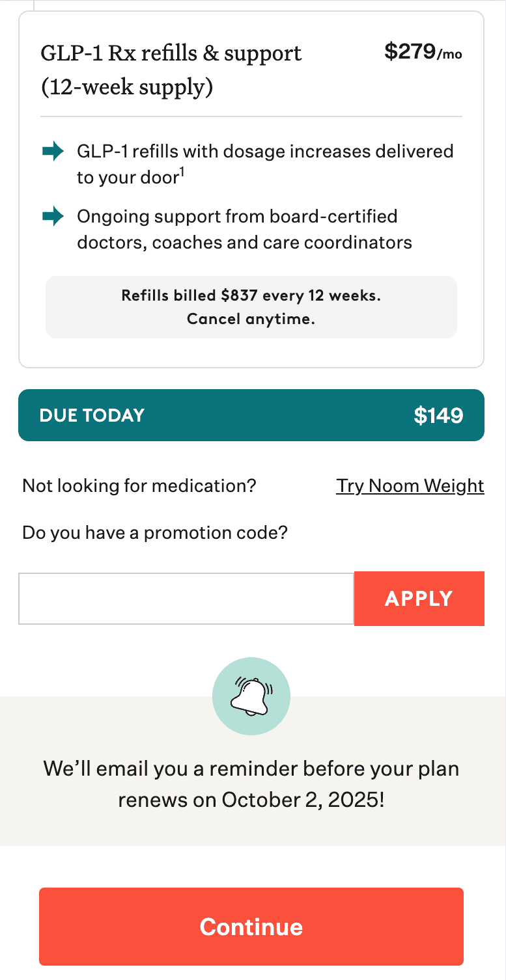Click the '(12-week supply)' subtitle
This screenshot has height=980, width=506.
127,87
